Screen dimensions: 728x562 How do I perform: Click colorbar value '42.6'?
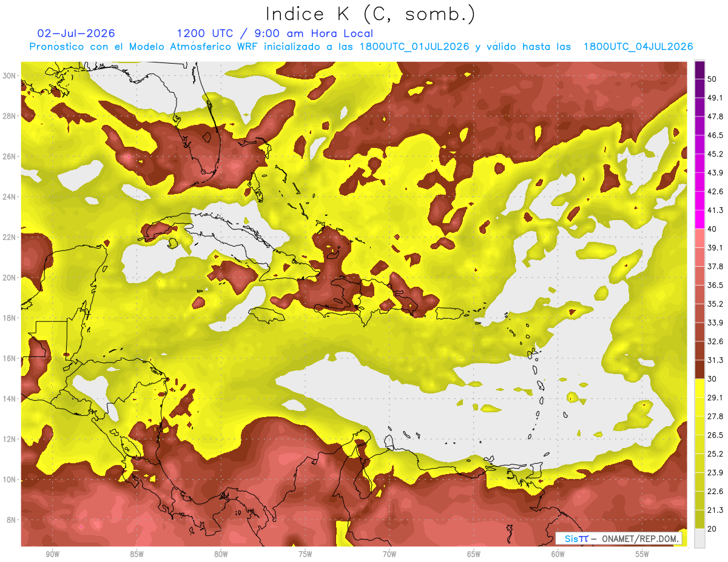[715, 192]
